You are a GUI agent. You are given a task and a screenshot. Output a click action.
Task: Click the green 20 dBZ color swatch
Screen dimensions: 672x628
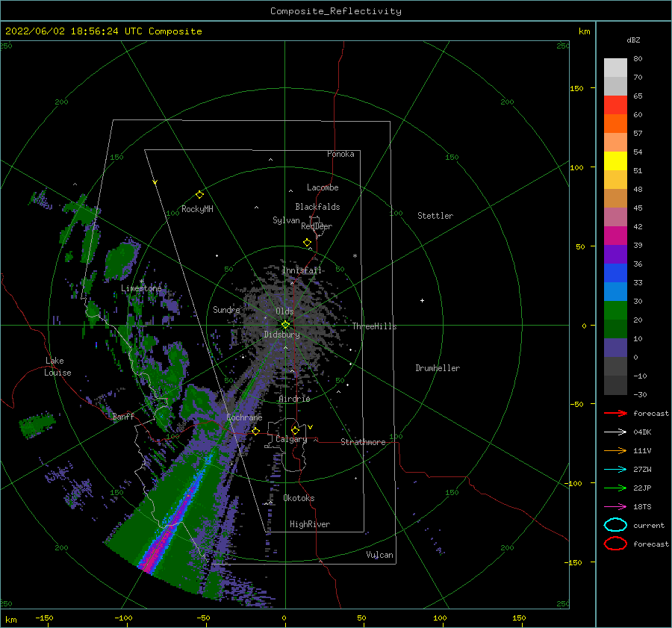615,310
